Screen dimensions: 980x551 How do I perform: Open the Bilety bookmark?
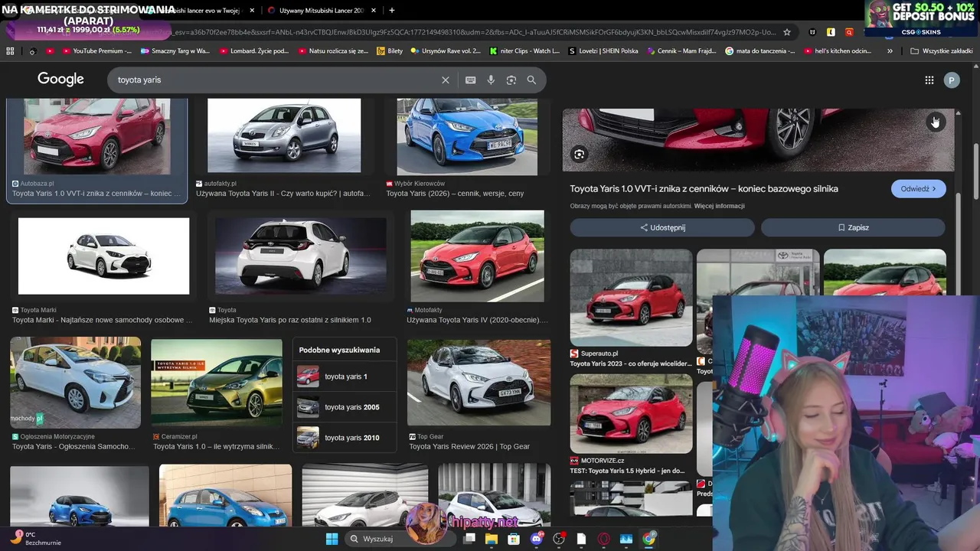pos(390,51)
